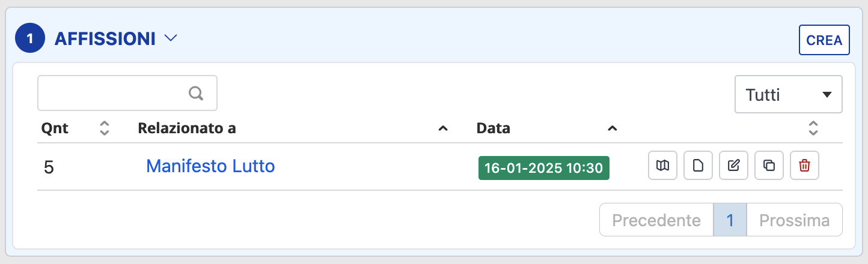Click the blank document icon in the row

pos(698,166)
